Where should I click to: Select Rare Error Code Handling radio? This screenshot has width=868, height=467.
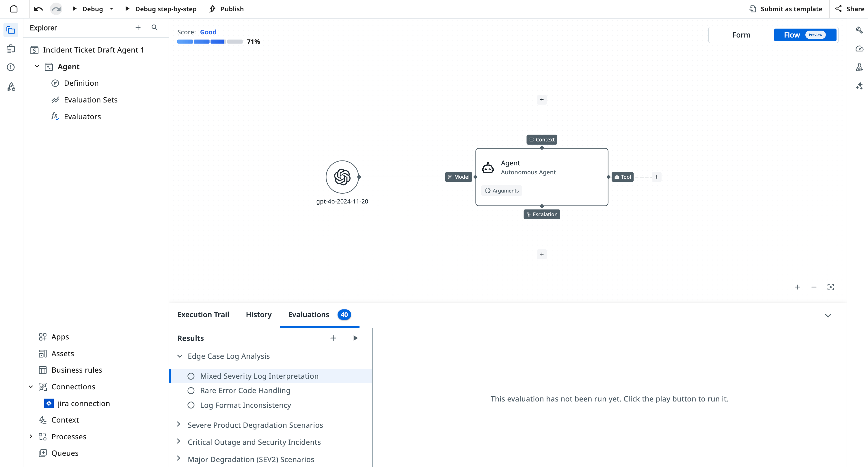191,391
